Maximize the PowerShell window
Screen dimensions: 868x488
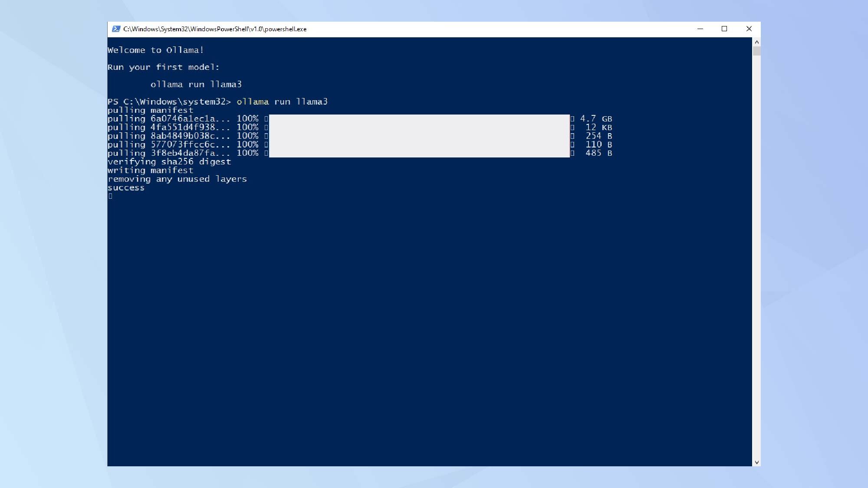(x=724, y=29)
